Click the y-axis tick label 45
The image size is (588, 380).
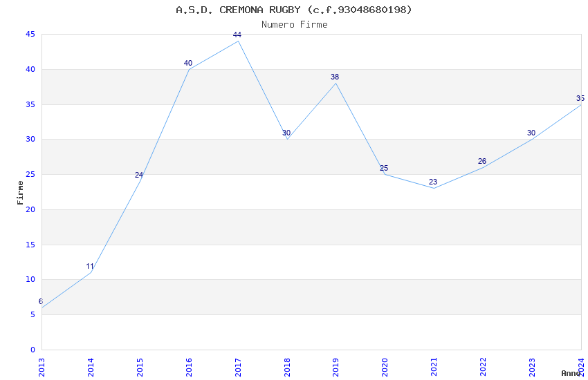click(x=30, y=34)
